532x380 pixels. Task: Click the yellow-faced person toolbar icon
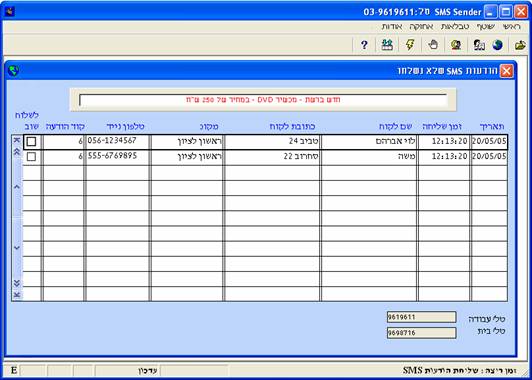[456, 45]
